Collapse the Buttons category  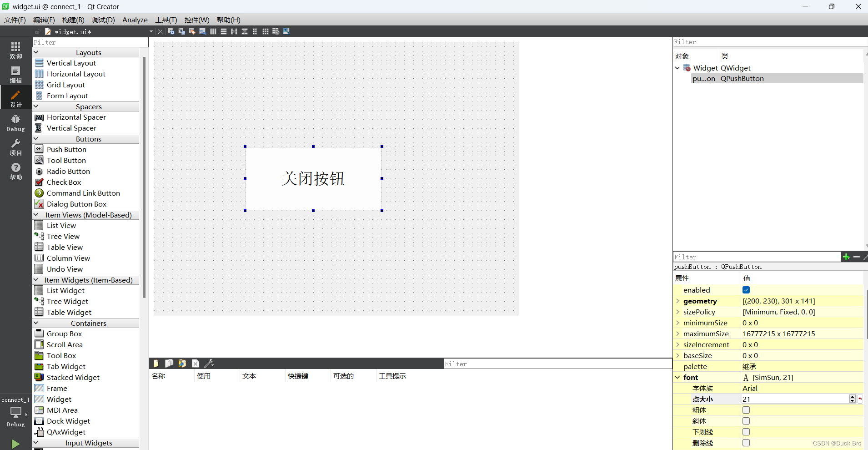click(x=36, y=139)
